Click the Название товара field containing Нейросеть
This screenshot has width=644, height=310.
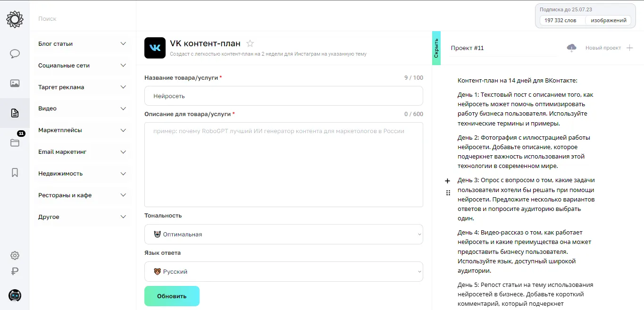coord(284,96)
